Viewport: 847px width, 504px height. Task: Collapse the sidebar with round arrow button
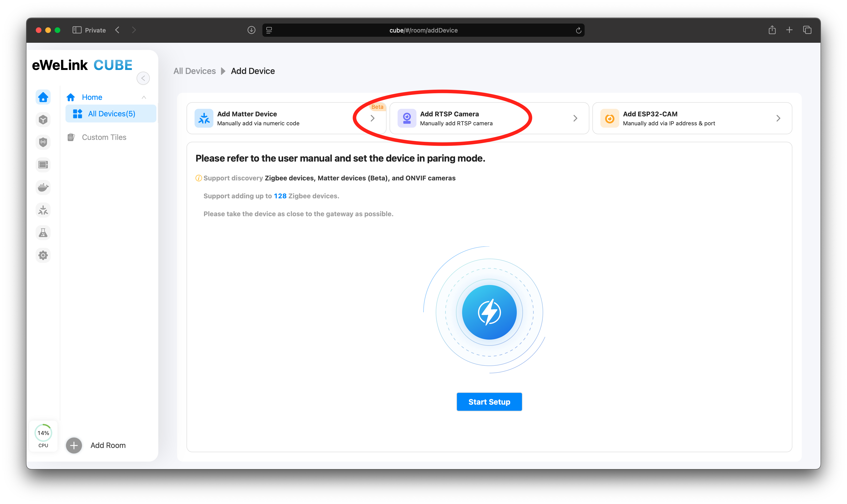[143, 78]
